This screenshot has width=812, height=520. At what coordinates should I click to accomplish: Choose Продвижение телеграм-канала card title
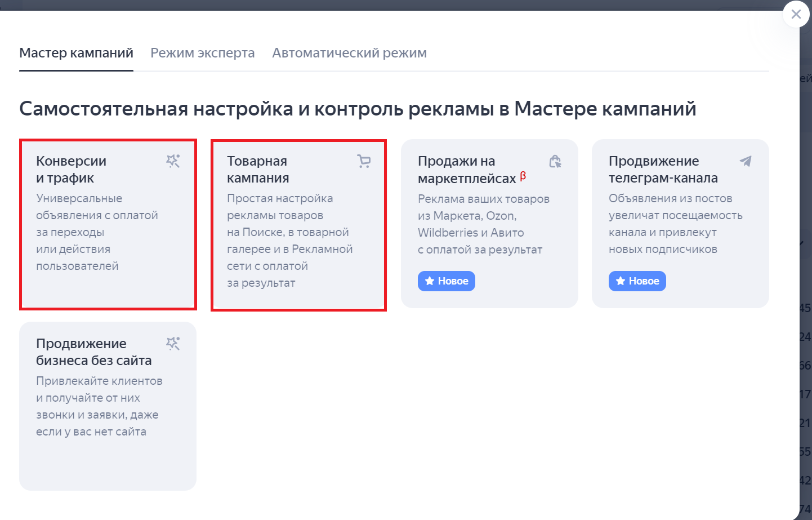click(663, 170)
